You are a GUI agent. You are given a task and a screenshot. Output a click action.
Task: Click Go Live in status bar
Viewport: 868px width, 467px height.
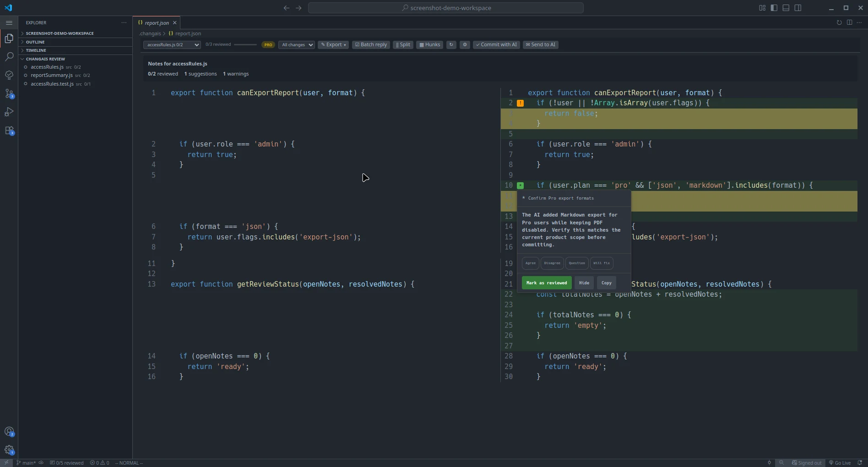(840, 463)
